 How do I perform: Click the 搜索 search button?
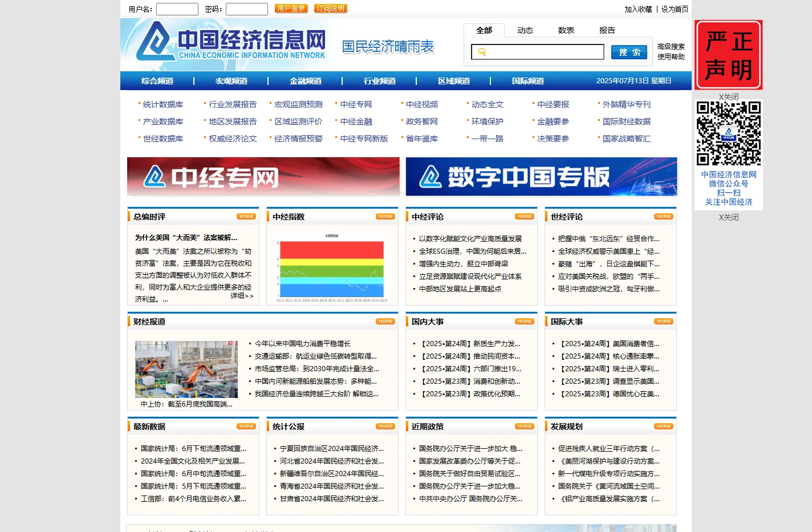point(630,52)
